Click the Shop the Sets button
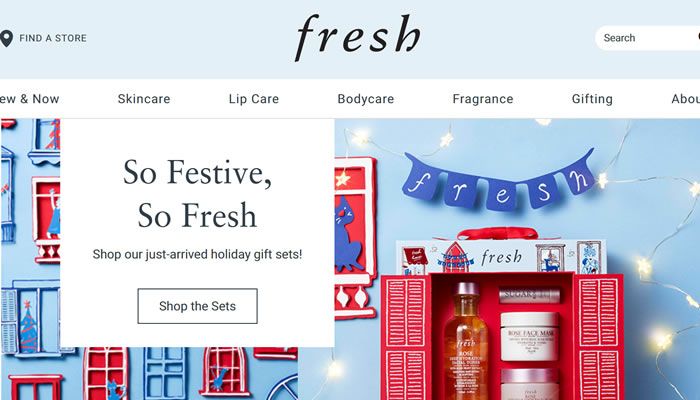The width and height of the screenshot is (700, 400). pos(197,306)
